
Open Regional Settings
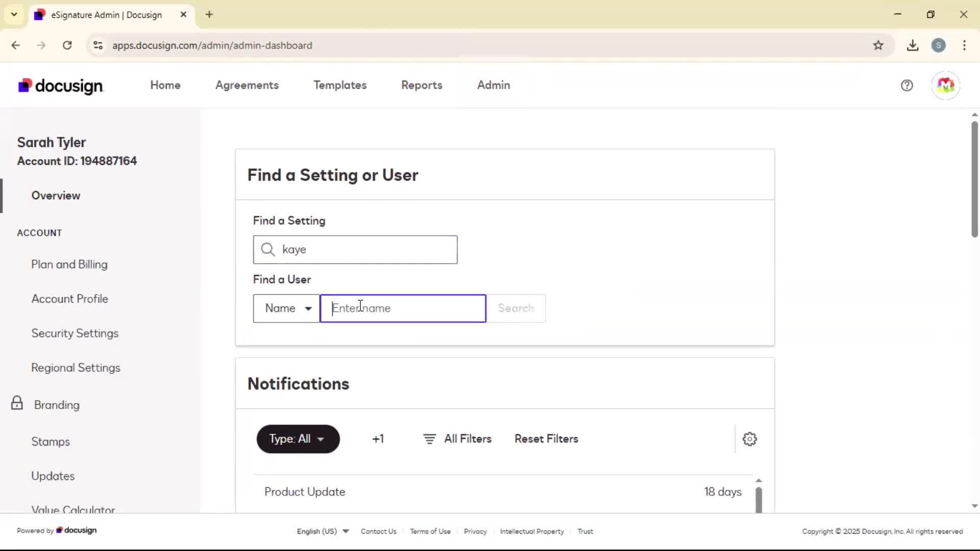76,368
